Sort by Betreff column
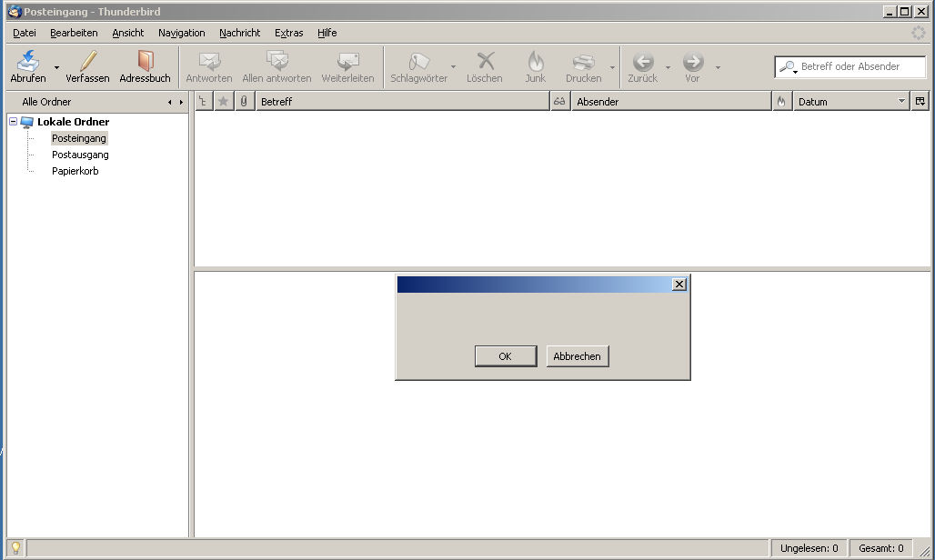 [x=403, y=101]
